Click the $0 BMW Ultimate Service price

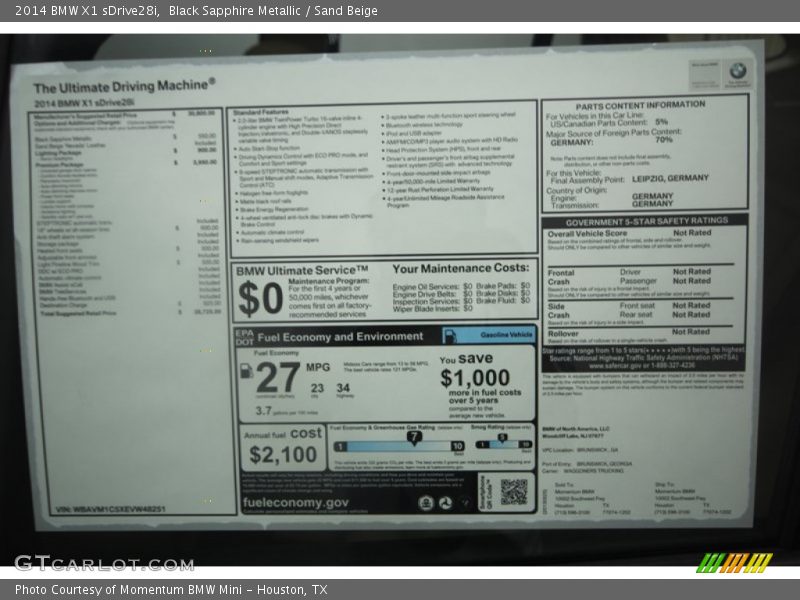click(x=260, y=298)
